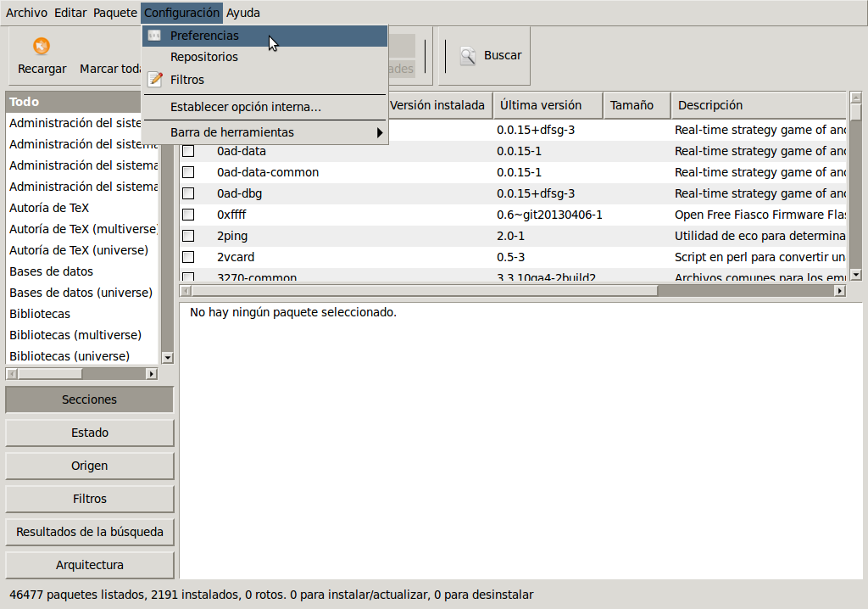The height and width of the screenshot is (609, 868).
Task: Open the Archivo menu
Action: tap(26, 13)
